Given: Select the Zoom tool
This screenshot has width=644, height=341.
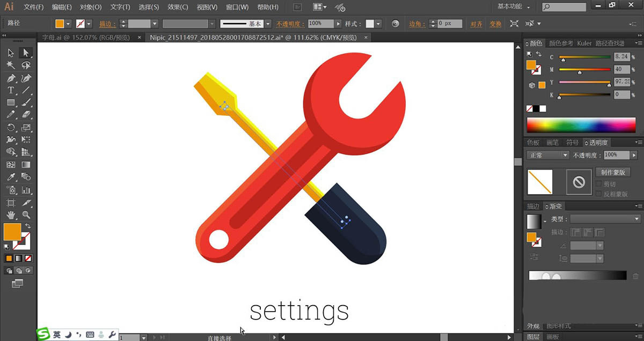Looking at the screenshot, I should (x=25, y=215).
